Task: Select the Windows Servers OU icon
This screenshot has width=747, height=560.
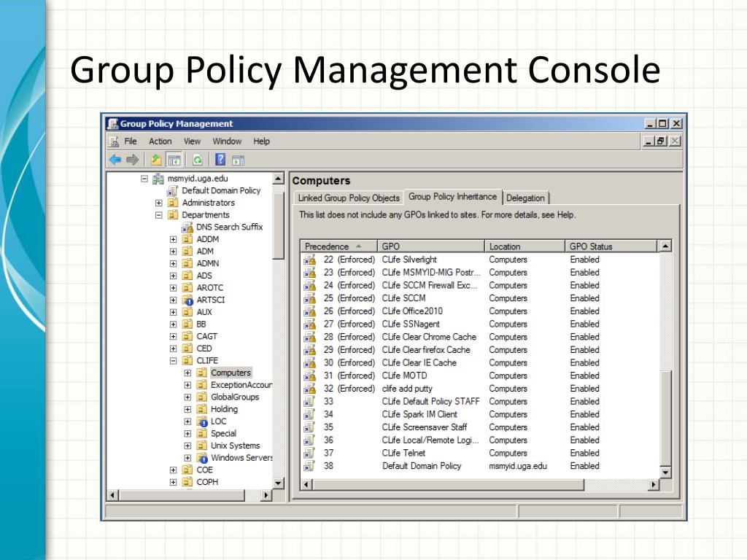Action: [202, 458]
